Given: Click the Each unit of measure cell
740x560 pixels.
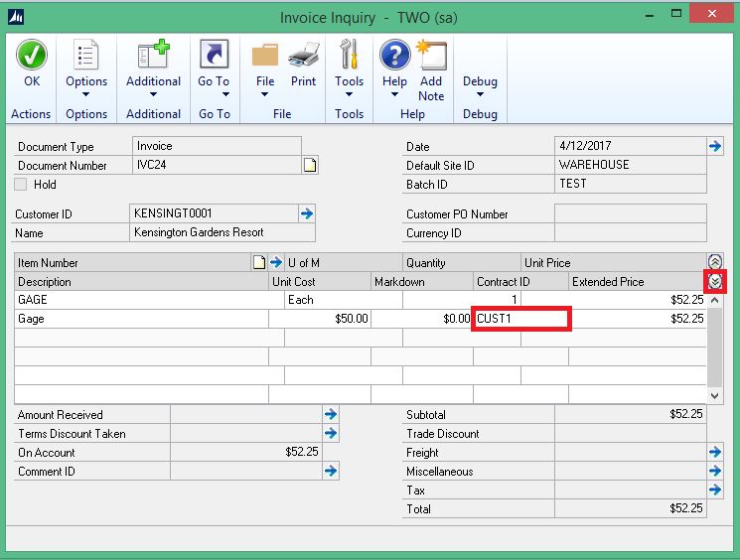Looking at the screenshot, I should coord(344,300).
